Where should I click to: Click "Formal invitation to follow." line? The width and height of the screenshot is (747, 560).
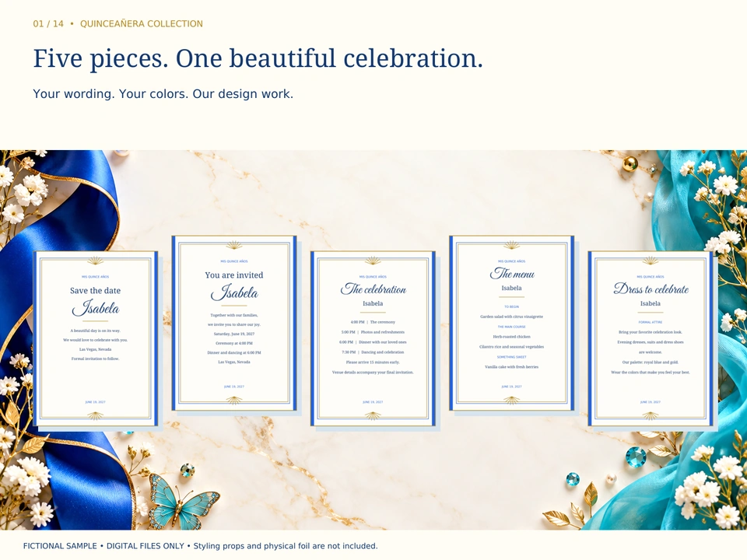pos(95,359)
